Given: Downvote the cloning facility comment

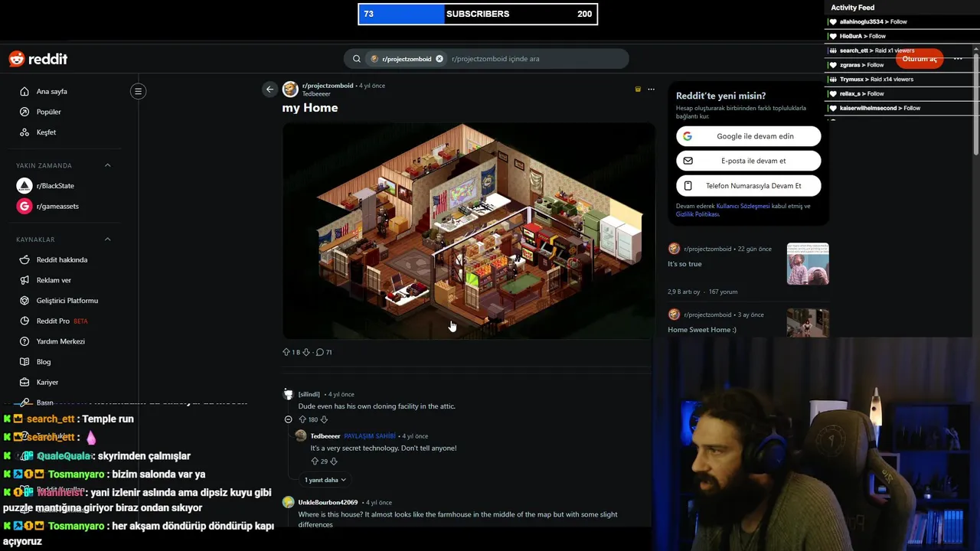Looking at the screenshot, I should 324,419.
